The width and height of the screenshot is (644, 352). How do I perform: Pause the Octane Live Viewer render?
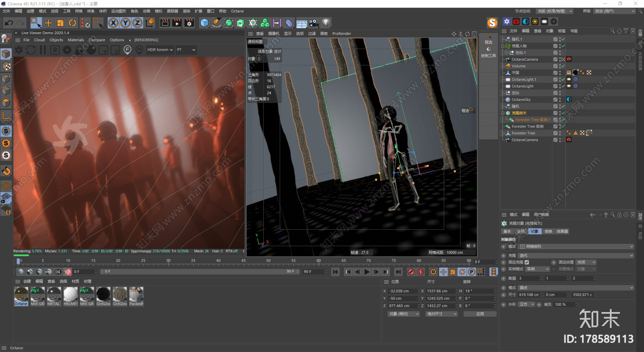coord(43,50)
